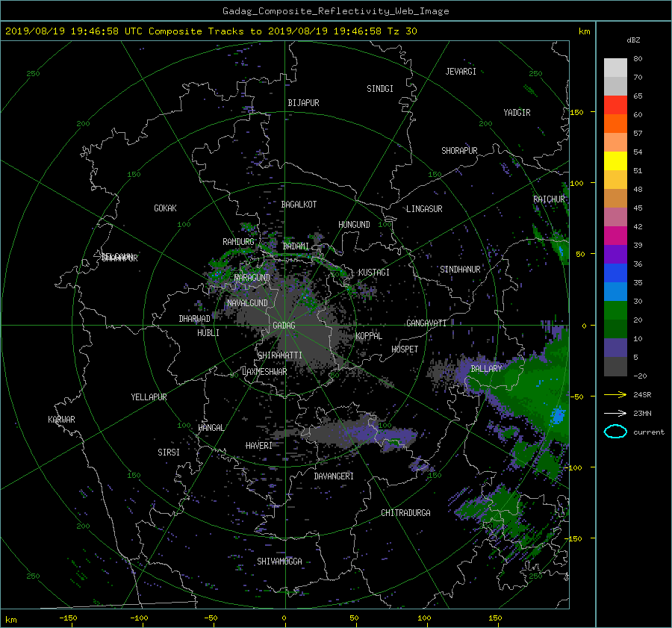Image resolution: width=672 pixels, height=628 pixels.
Task: Click the 'BAGALKOT' city label
Action: click(299, 205)
